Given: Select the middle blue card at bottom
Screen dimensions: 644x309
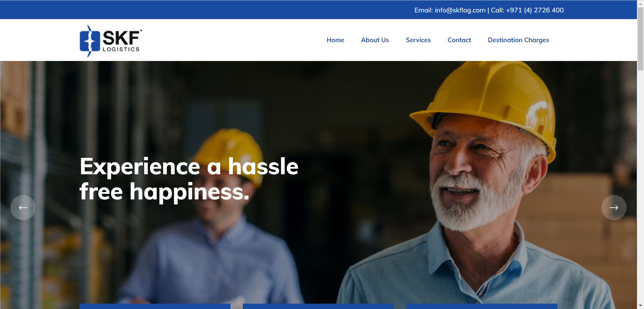Looking at the screenshot, I should (318, 306).
